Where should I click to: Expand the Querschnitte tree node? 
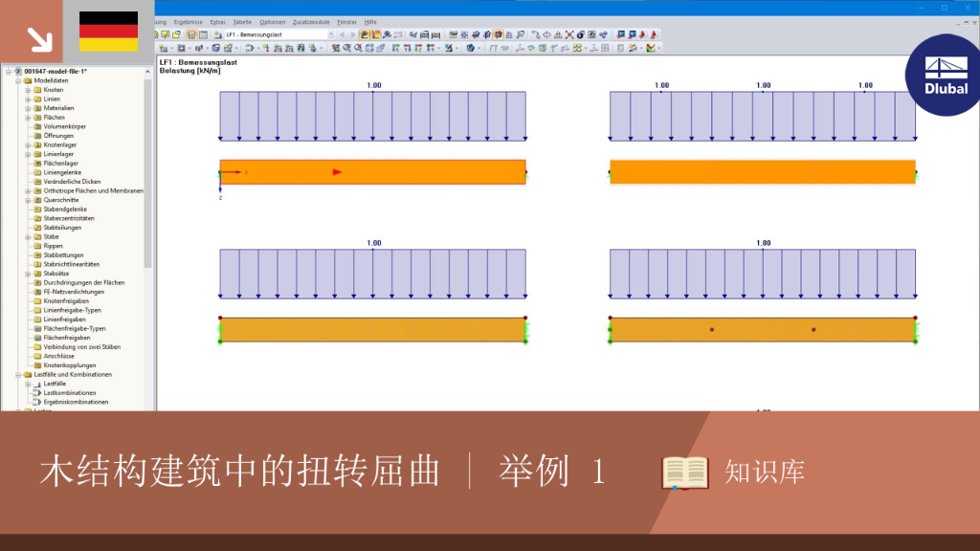tap(28, 201)
